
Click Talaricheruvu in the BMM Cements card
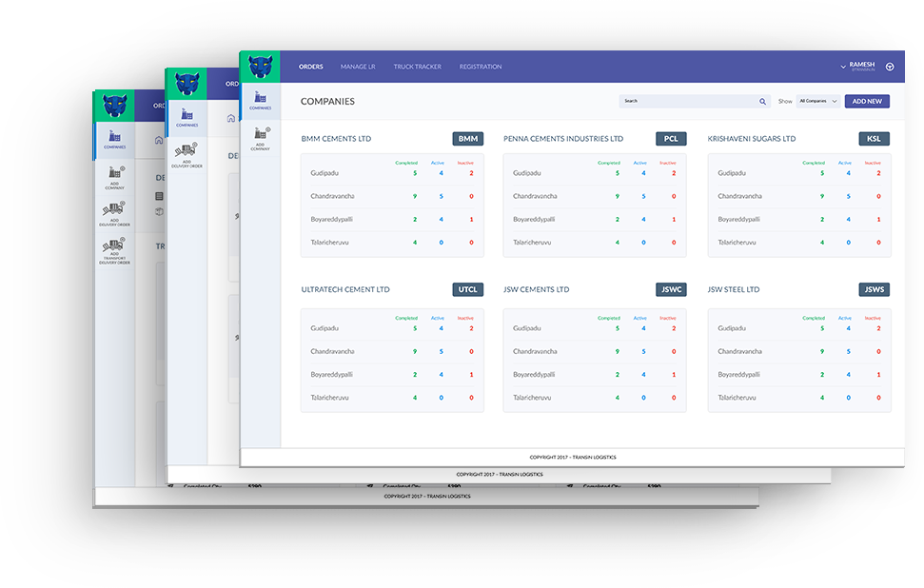point(329,243)
